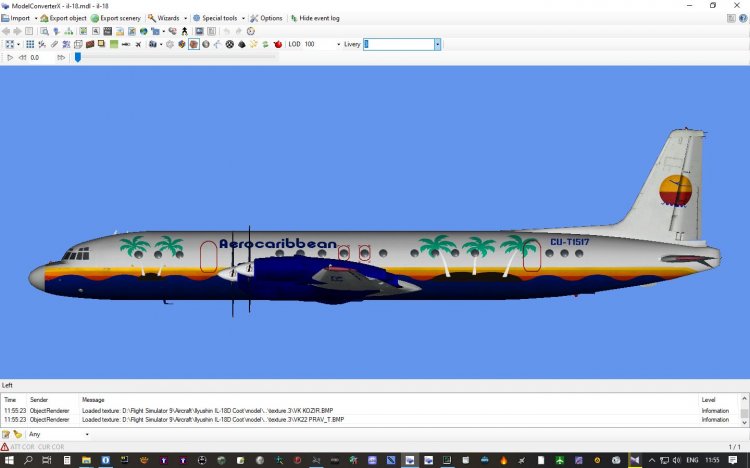Click the forward arrow icon in second toolbar
The image size is (750, 468).
pos(17,31)
